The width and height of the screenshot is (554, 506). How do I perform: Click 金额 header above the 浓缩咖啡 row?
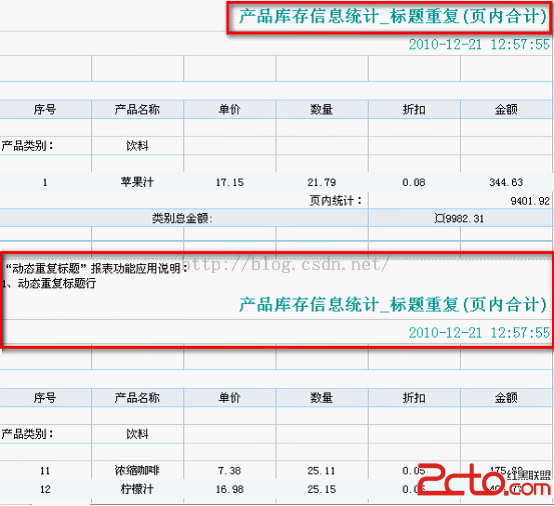click(x=506, y=398)
